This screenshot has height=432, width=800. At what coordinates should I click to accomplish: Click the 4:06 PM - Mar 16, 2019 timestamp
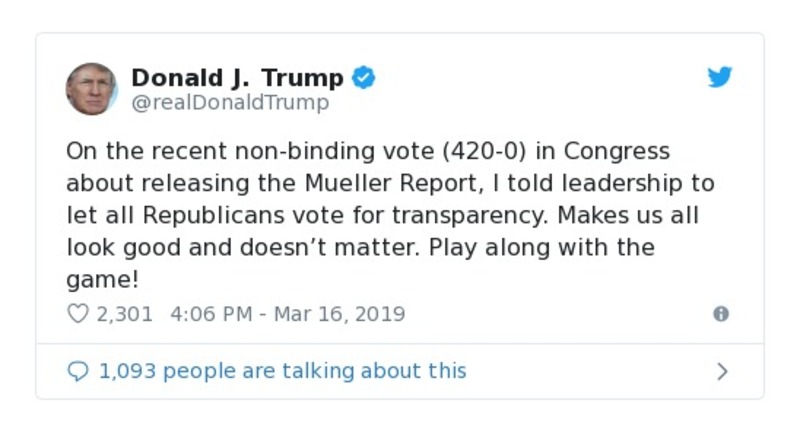point(288,314)
